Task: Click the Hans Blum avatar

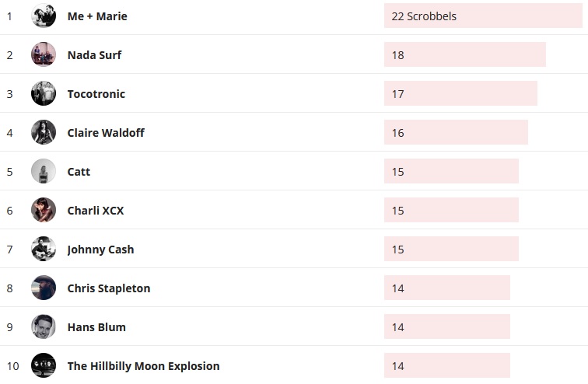Action: pos(44,326)
